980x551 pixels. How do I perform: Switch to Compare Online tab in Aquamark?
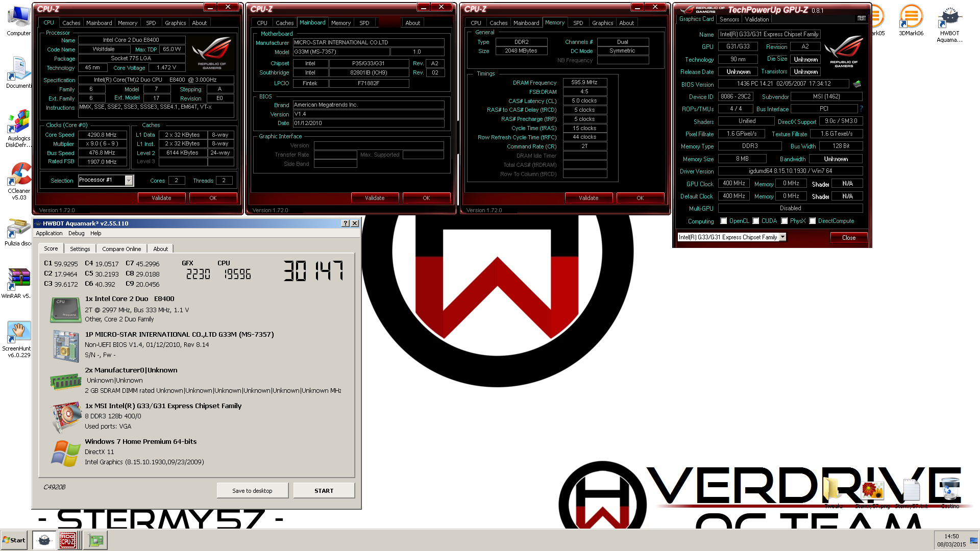click(121, 249)
